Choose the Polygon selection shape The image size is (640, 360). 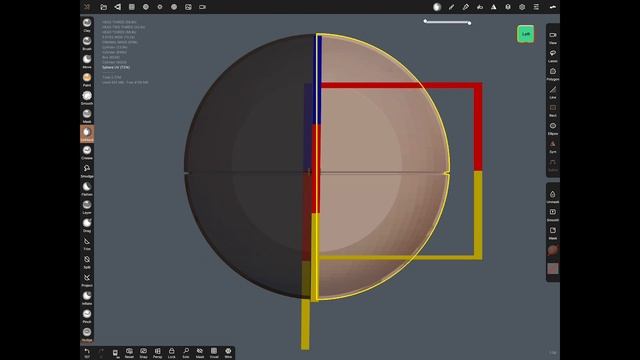(553, 74)
